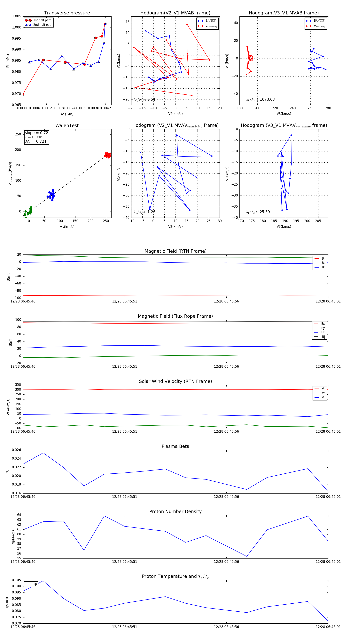Click the 'λ1/λ2 ≈ 1.26' eigenvalue ratio text

[x=144, y=212]
